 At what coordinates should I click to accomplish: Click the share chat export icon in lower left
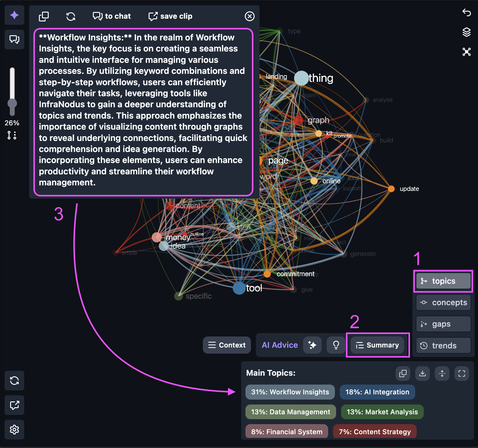point(14,405)
